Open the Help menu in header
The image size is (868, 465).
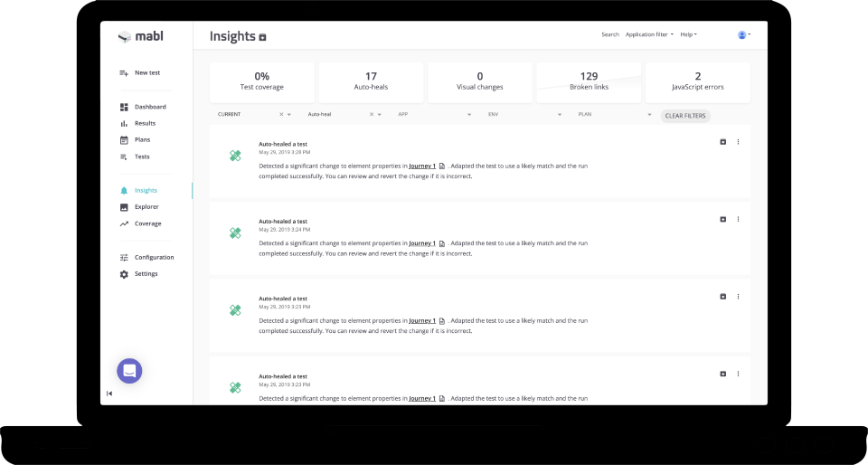click(x=689, y=34)
